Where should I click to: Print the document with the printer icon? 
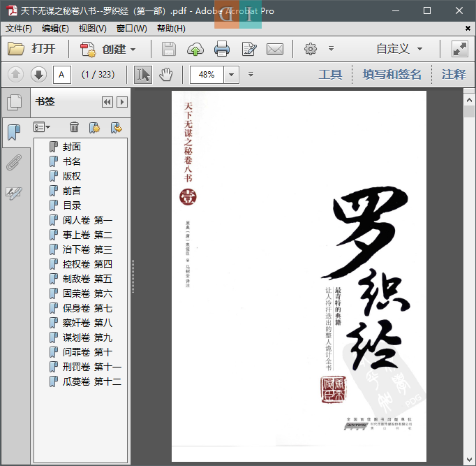pyautogui.click(x=222, y=49)
